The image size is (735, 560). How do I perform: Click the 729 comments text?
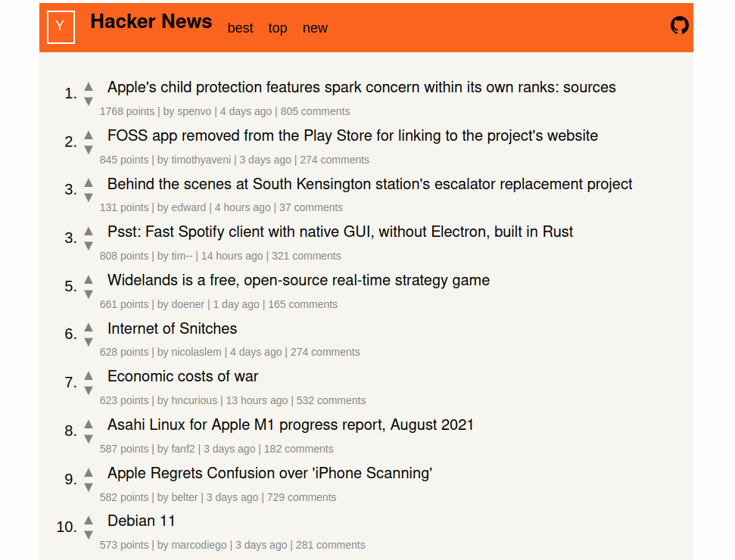pyautogui.click(x=301, y=497)
